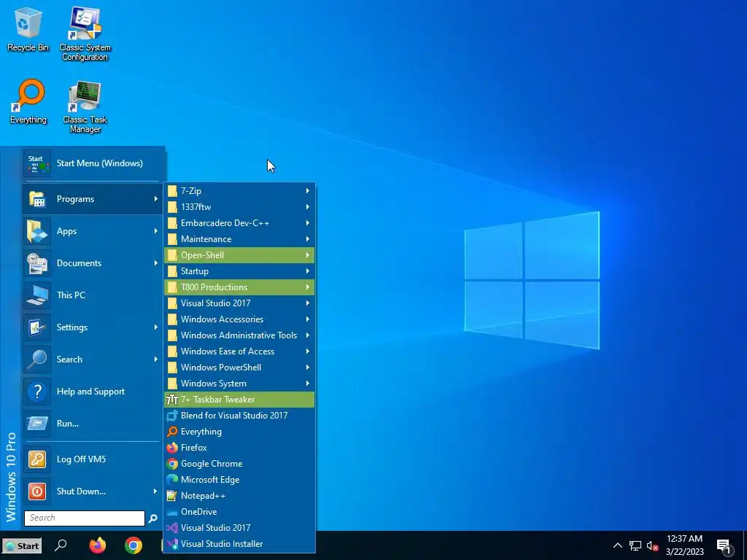Expand the Open-Shell submenu arrow
747x560 pixels.
(308, 255)
